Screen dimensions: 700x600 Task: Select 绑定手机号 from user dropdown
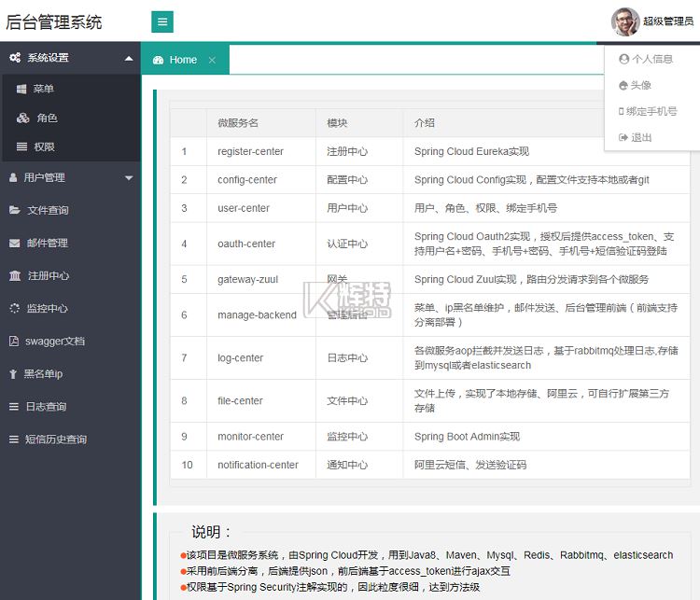click(x=651, y=111)
